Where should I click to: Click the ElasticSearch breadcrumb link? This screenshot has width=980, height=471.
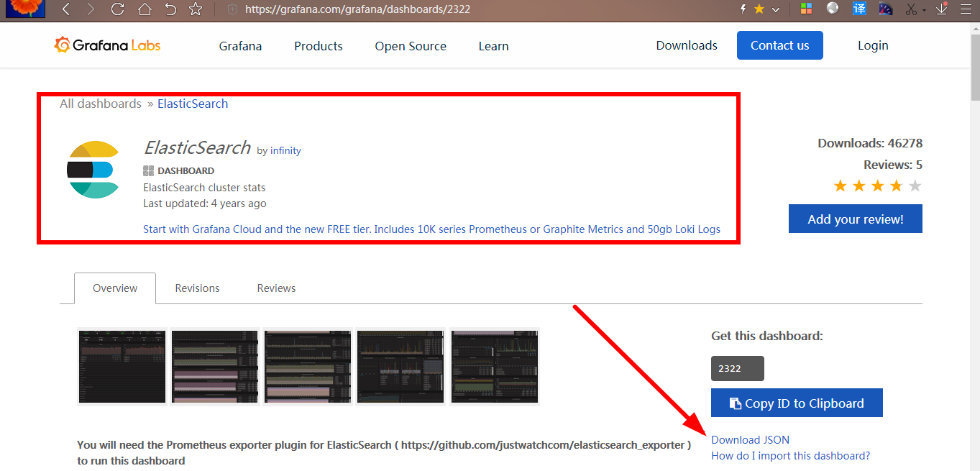point(193,104)
